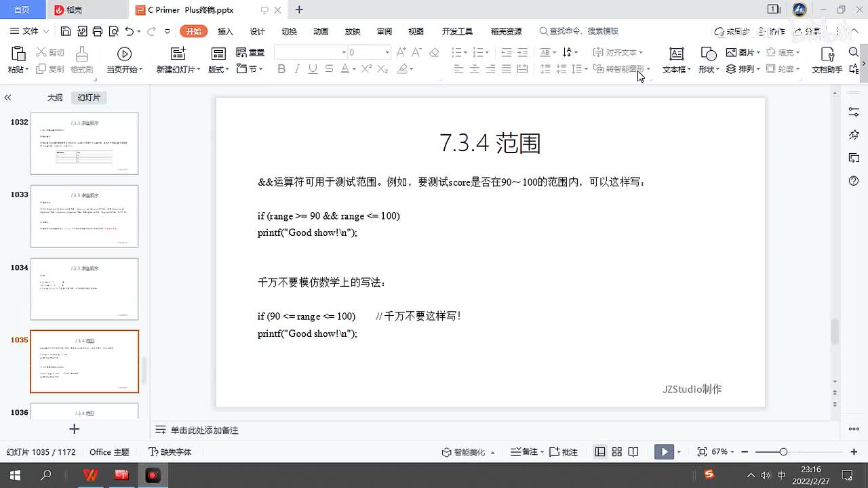Switch to the 大纲 outline tab
This screenshot has height=488, width=868.
(x=55, y=98)
